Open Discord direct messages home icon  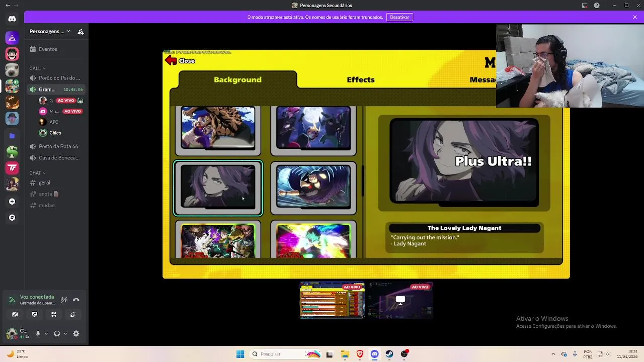pos(12,19)
